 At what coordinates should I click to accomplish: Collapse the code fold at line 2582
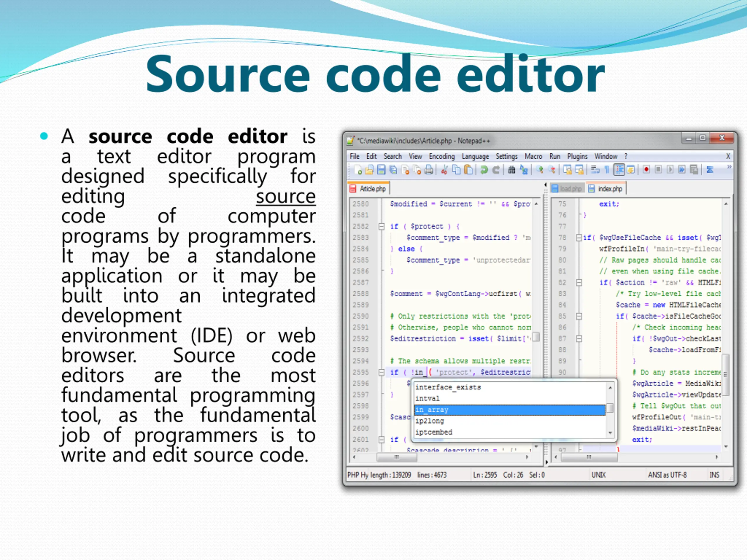point(382,227)
